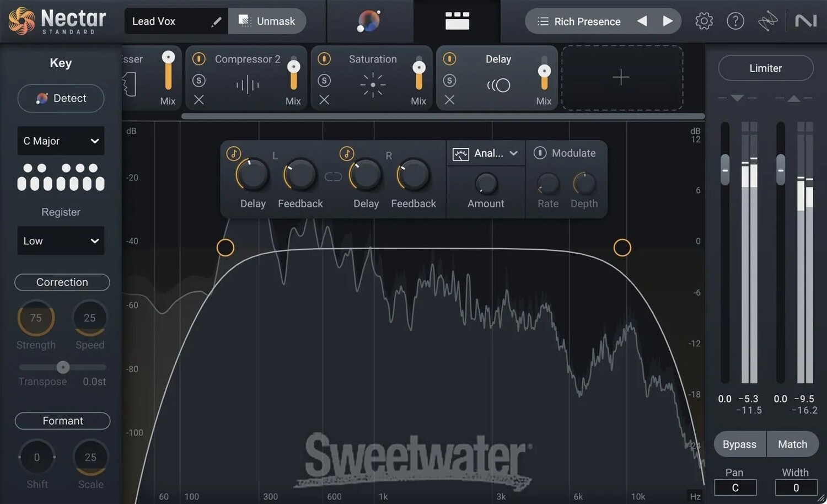Open the Settings gear icon
827x504 pixels.
click(704, 22)
